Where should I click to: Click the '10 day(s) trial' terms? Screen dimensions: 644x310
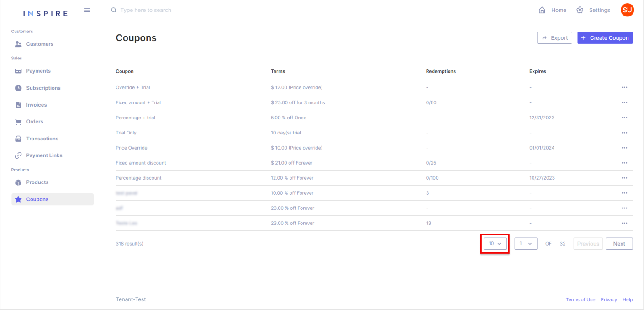(x=286, y=133)
